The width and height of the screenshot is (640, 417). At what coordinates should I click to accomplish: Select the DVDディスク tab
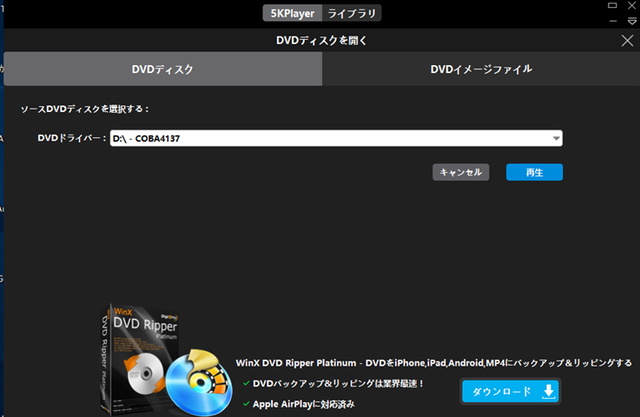coord(163,69)
